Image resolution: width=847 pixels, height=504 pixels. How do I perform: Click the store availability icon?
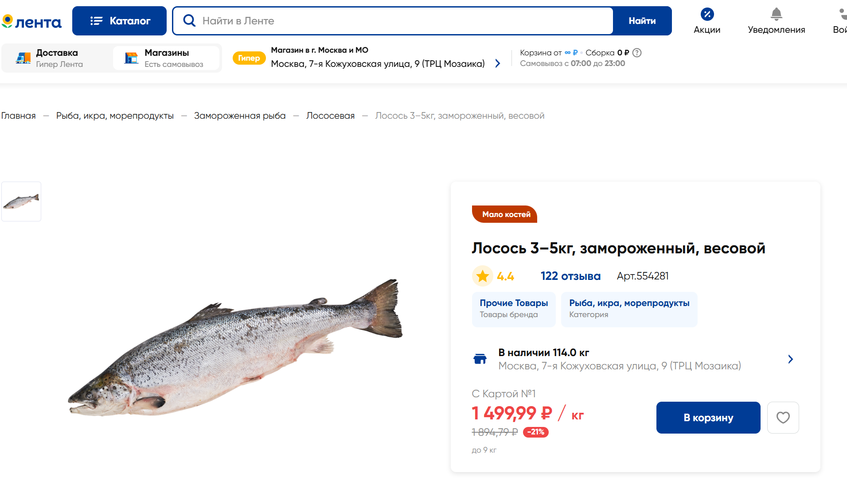click(x=480, y=359)
